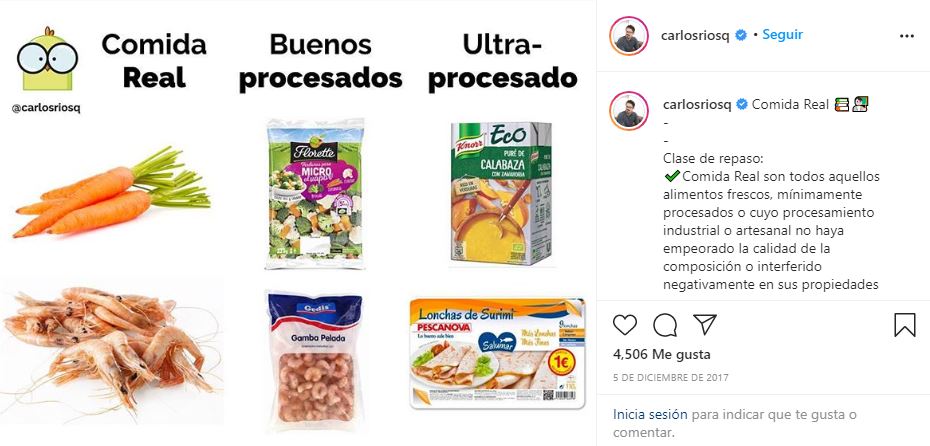Click the Knorr Eco calabaza carton image
This screenshot has width=930, height=446.
[501, 193]
